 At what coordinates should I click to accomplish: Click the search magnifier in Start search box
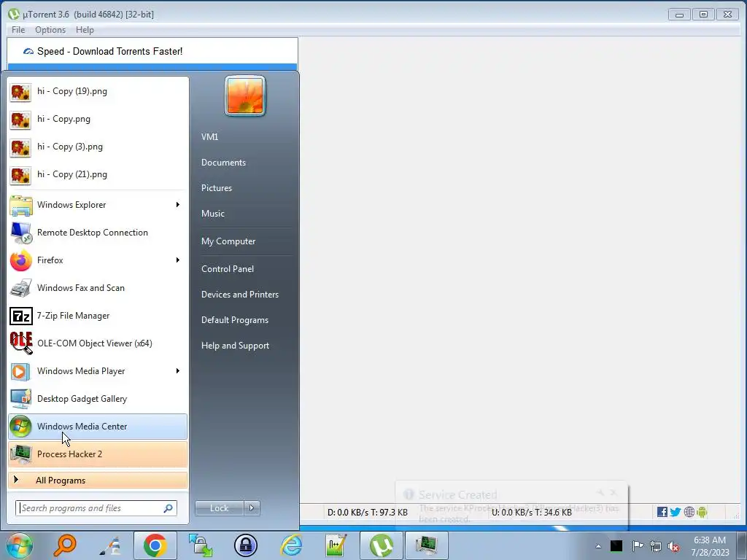(169, 508)
